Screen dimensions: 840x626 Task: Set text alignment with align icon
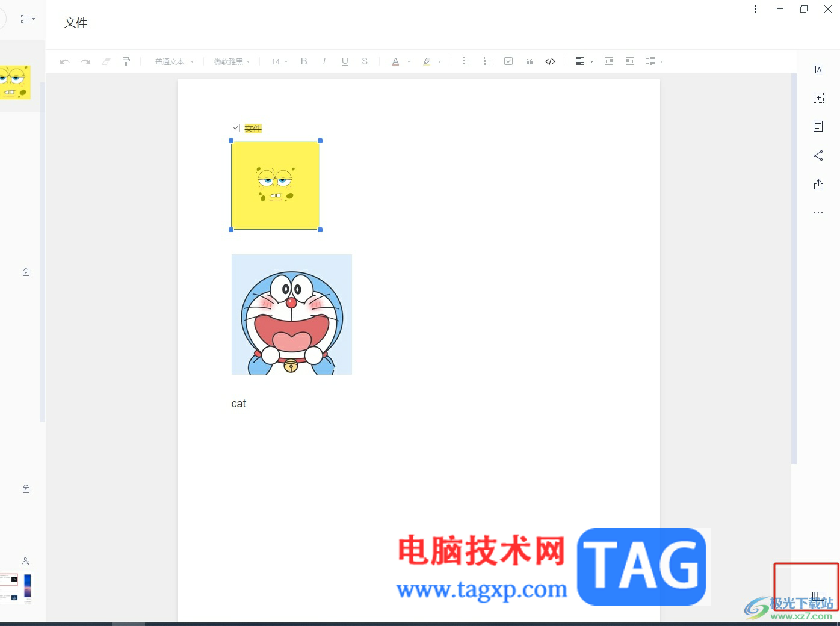(x=580, y=61)
